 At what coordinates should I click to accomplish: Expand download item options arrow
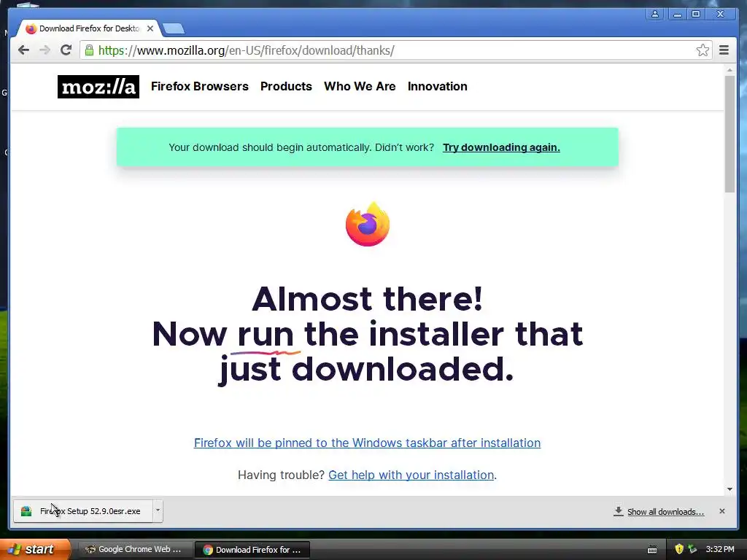[158, 510]
